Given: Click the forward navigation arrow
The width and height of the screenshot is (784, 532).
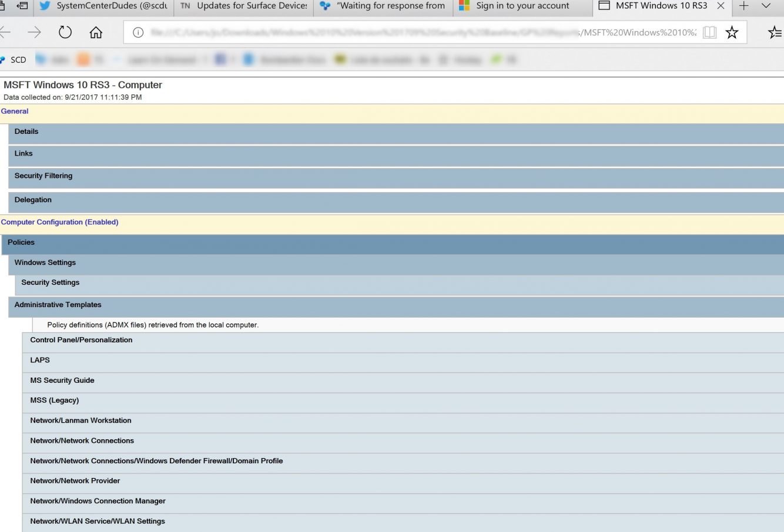Looking at the screenshot, I should [x=35, y=32].
